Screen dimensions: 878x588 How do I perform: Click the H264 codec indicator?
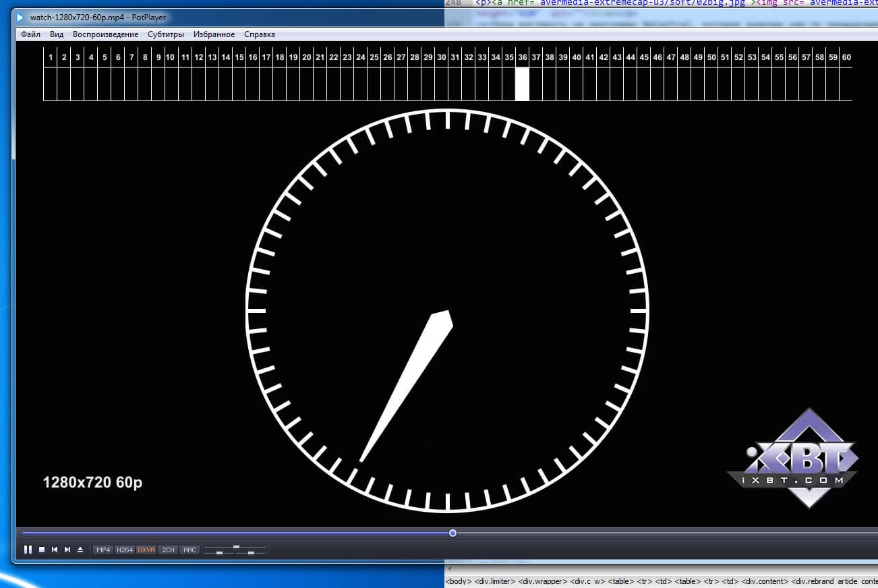pyautogui.click(x=125, y=550)
